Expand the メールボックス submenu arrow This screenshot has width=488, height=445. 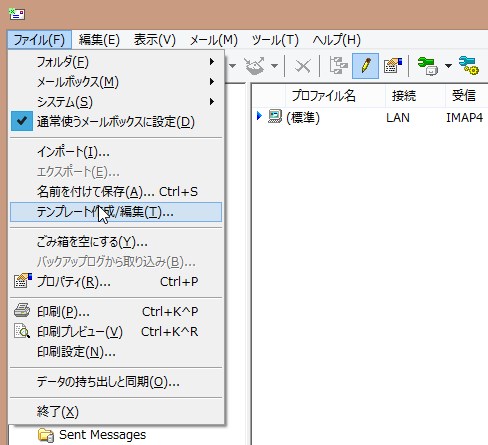211,82
